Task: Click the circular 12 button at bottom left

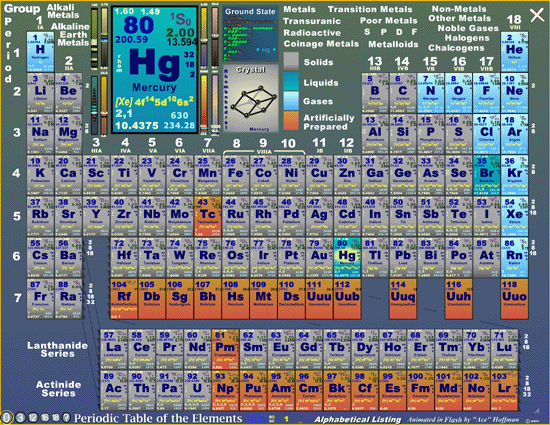Action: coord(33,417)
